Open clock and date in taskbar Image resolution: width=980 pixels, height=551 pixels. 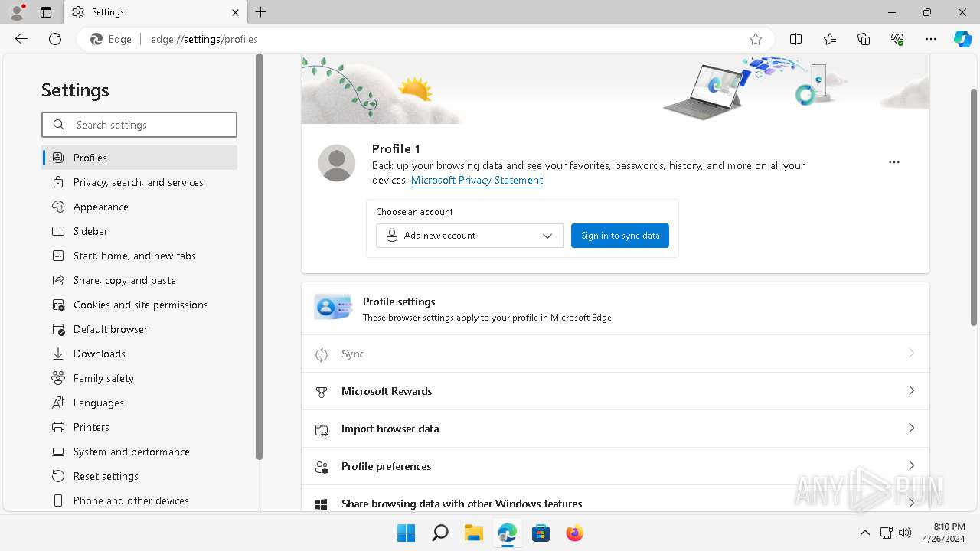click(x=943, y=533)
